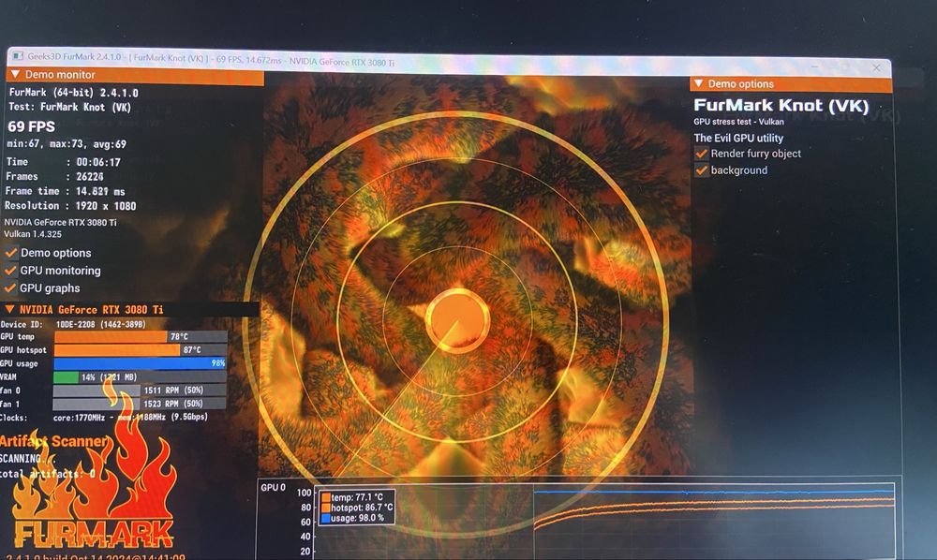
Task: Click the fan 1 1523 RPM bar
Action: 140,404
